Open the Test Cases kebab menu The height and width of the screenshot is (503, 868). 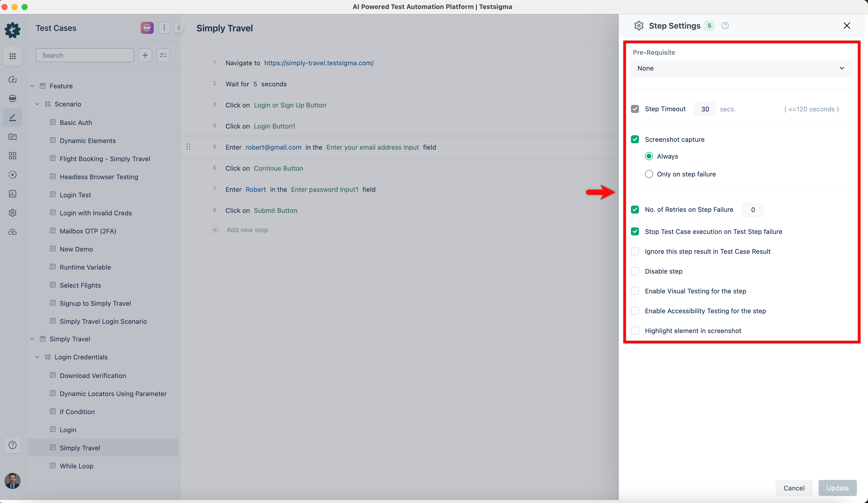point(164,28)
